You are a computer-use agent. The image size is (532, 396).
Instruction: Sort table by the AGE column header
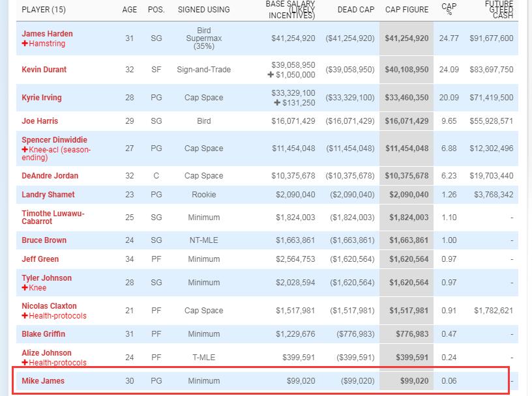[130, 10]
